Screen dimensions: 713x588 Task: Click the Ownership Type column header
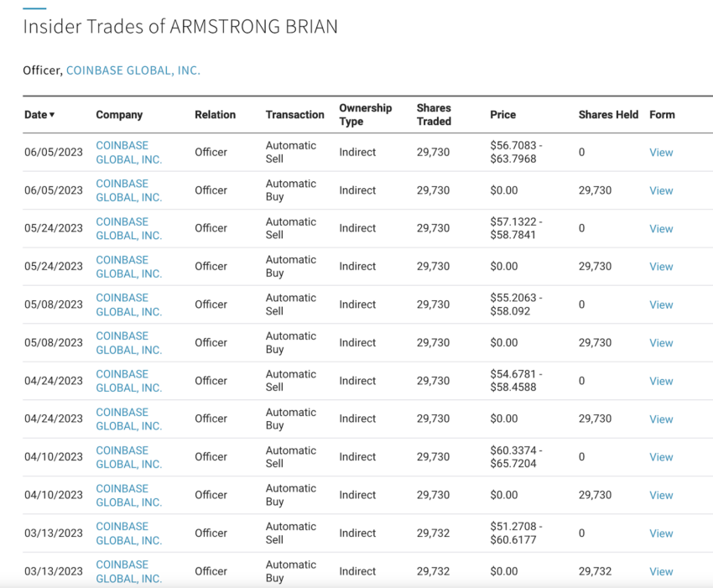point(365,115)
